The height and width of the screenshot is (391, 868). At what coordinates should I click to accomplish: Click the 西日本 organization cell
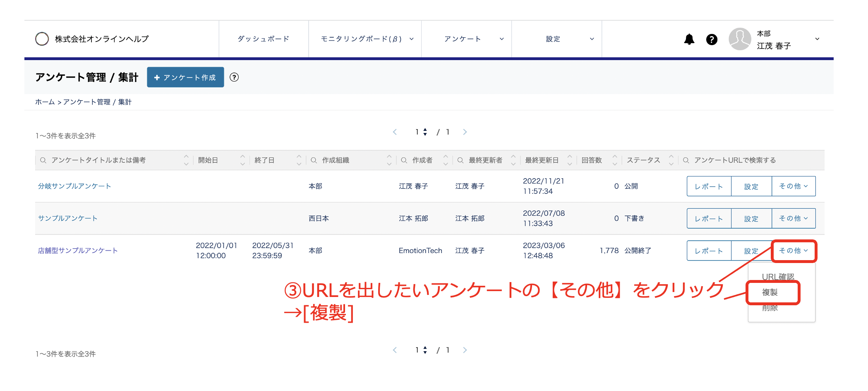point(319,218)
